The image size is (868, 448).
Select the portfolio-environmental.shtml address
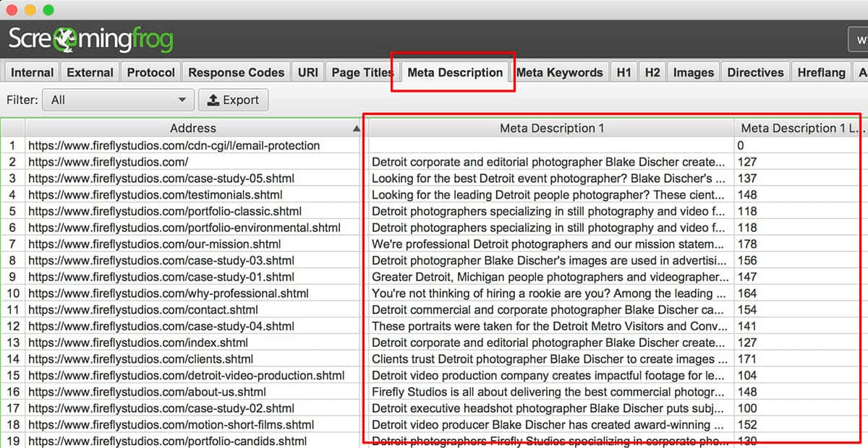click(184, 228)
